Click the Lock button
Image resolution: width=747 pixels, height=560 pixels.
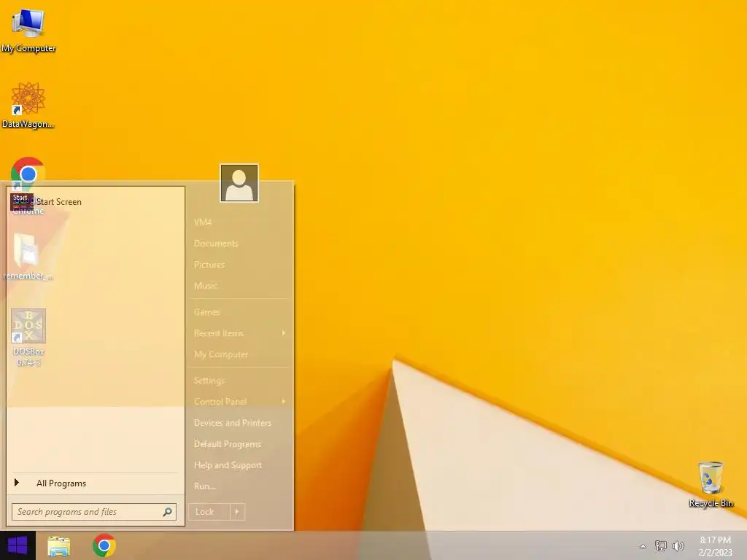(209, 512)
